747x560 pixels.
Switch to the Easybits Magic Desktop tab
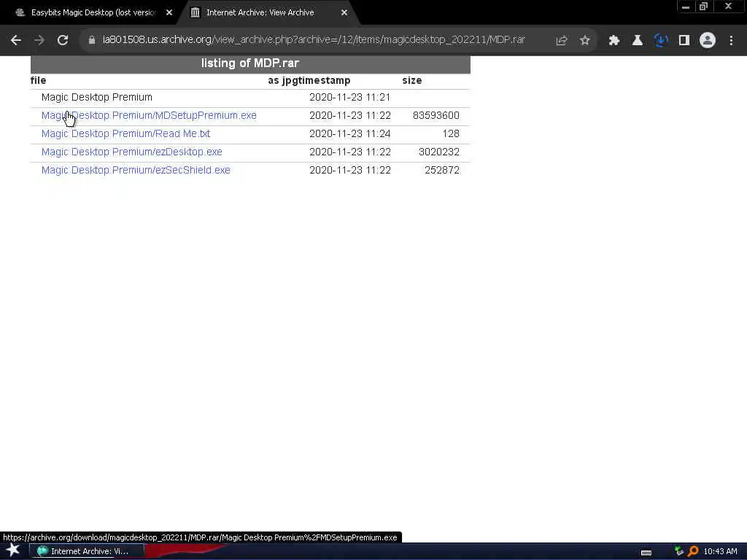pyautogui.click(x=93, y=13)
